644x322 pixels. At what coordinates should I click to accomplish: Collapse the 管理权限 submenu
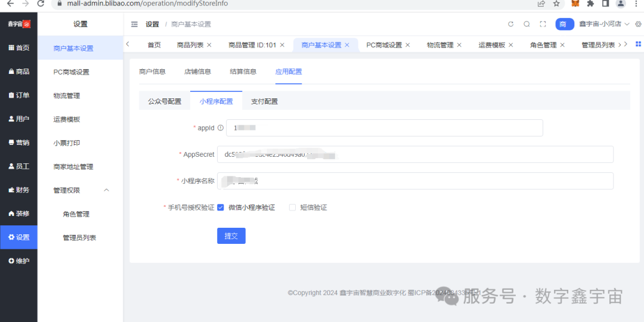[106, 190]
